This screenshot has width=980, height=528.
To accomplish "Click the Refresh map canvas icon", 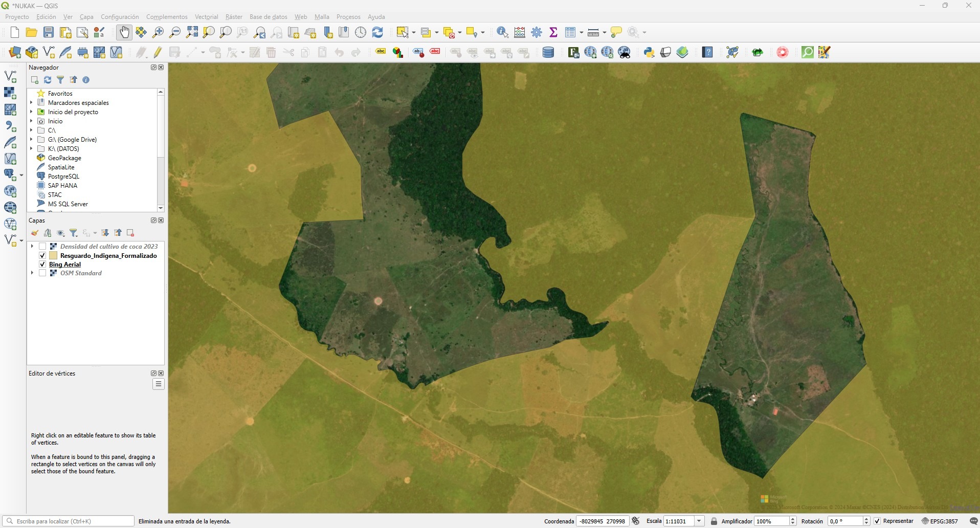I will point(377,32).
